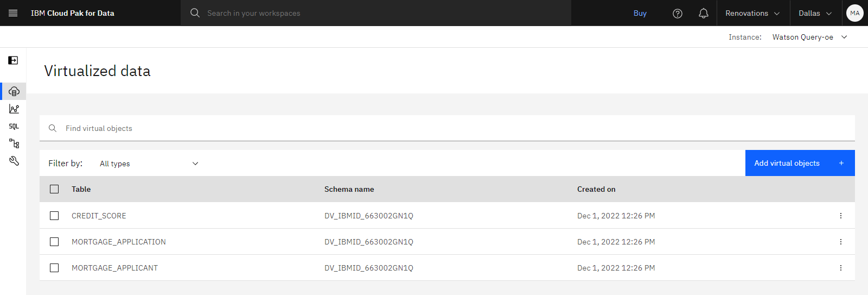Sort by the Schema name column header
Screen dimensions: 868x295
pyautogui.click(x=349, y=189)
